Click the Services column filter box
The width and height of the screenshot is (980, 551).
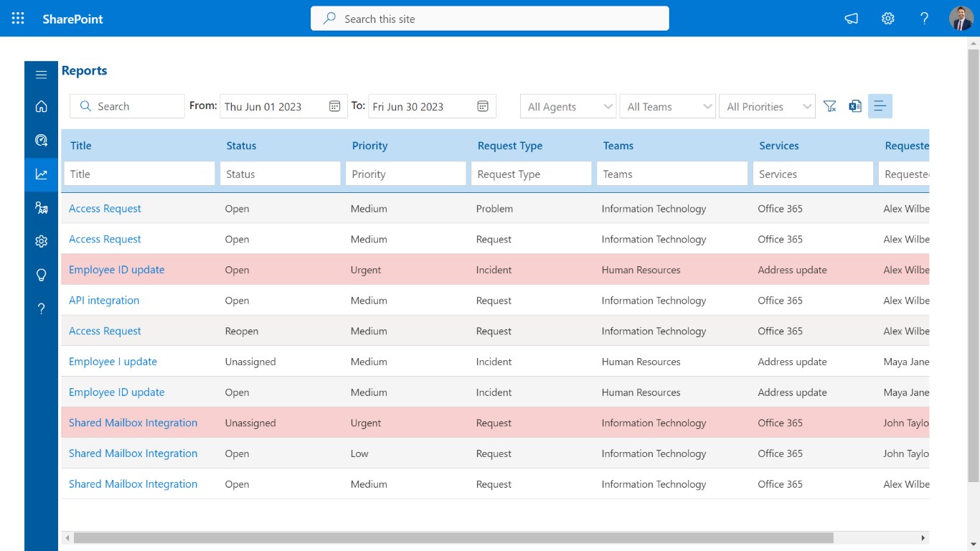pyautogui.click(x=813, y=174)
